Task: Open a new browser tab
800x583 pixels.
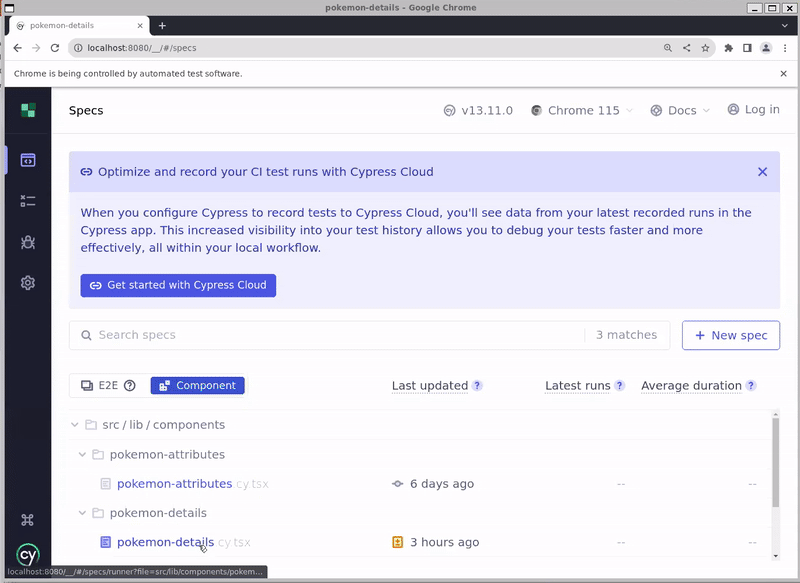Action: point(162,26)
